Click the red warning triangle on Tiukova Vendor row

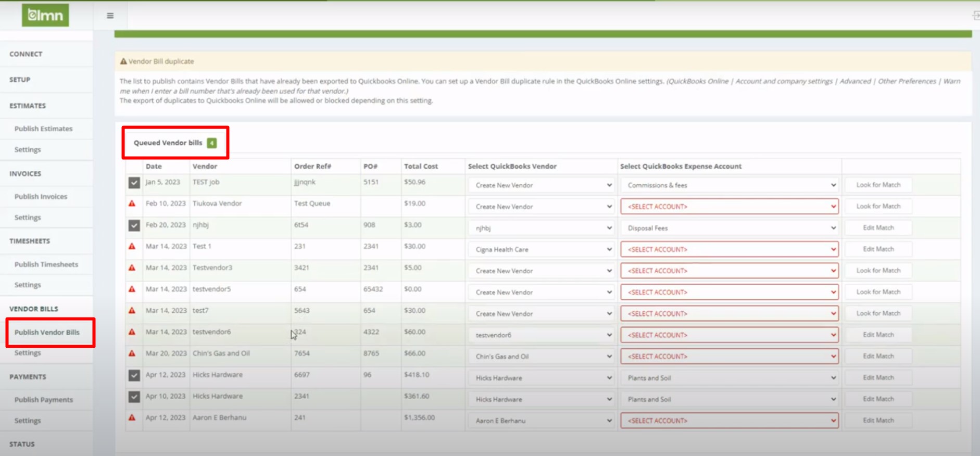click(132, 204)
